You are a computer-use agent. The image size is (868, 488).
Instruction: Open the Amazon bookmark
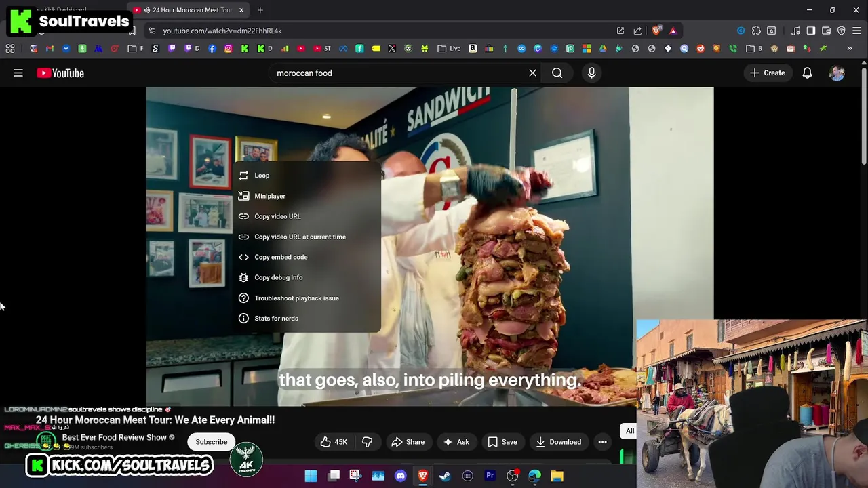pyautogui.click(x=473, y=49)
